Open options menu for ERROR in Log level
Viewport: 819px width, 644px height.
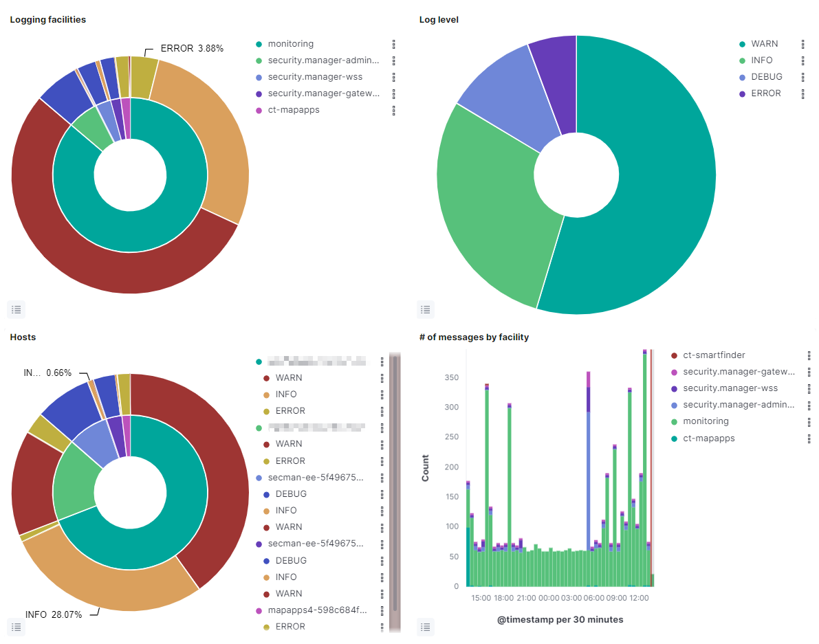[x=803, y=93]
